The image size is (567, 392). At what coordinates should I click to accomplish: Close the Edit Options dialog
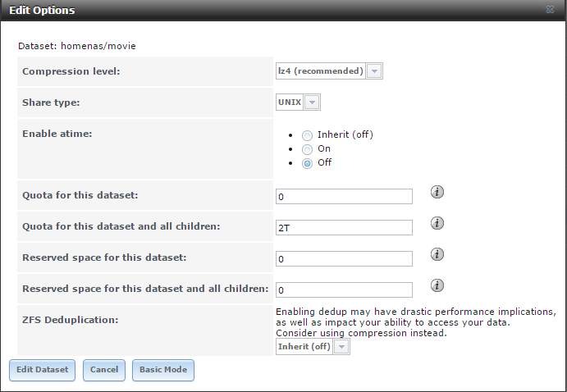(549, 11)
